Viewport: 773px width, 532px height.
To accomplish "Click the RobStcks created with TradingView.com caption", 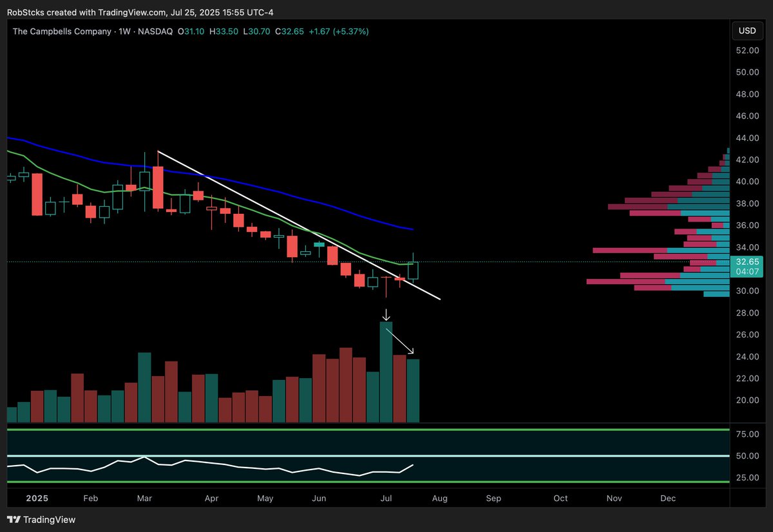I will click(x=140, y=12).
